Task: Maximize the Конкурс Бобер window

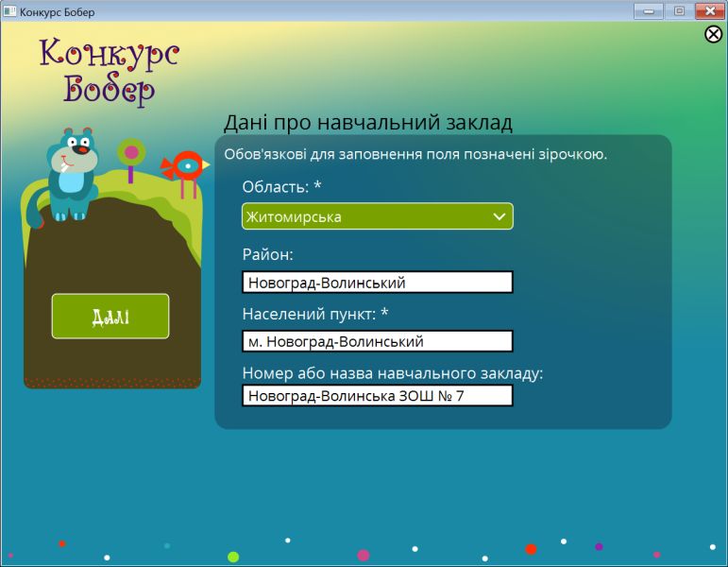Action: coord(679,10)
